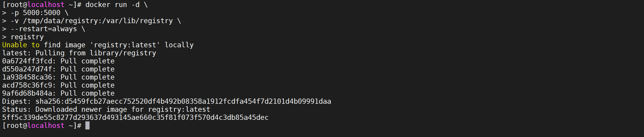Click the terminal cursor block at the prompt
The image size is (644, 137).
point(87,126)
